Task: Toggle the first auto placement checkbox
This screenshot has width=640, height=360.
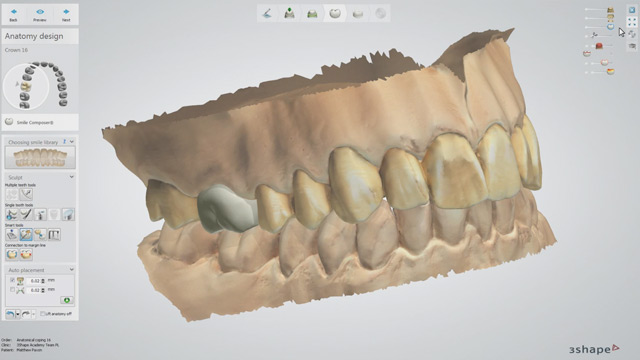Action: pos(12,280)
